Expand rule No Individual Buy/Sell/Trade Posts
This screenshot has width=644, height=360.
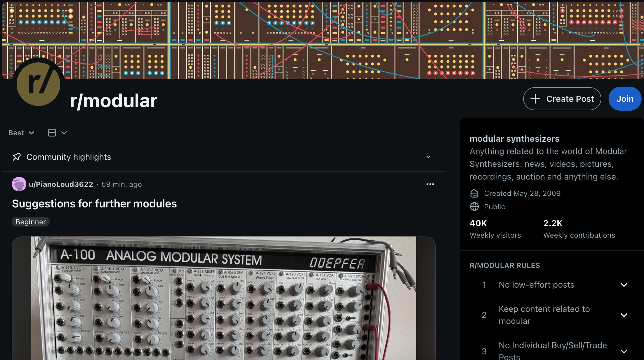pyautogui.click(x=624, y=351)
